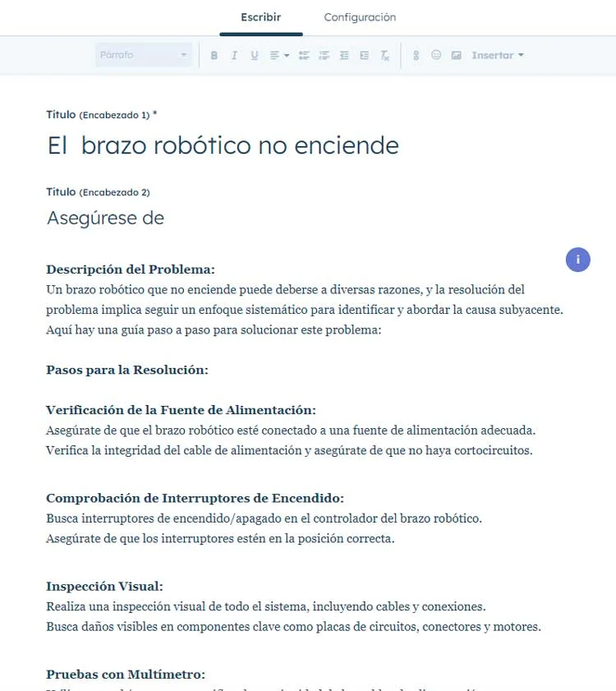Switch to the Configuración tab

(360, 17)
